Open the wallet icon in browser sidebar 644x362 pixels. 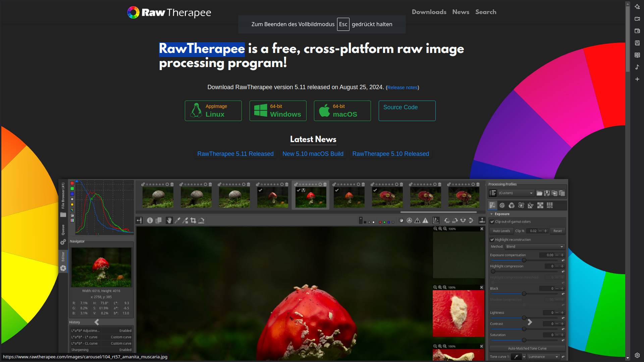click(x=637, y=31)
